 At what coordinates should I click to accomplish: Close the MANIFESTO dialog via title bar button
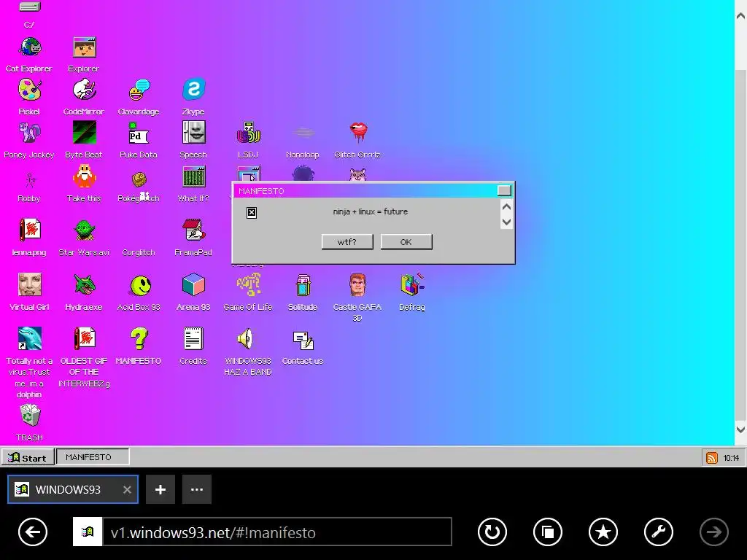tap(504, 190)
